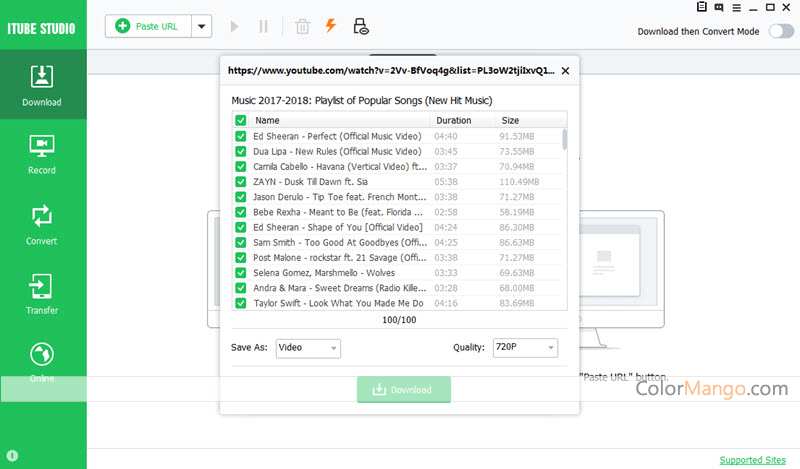Click the private mode lock icon

click(x=361, y=26)
